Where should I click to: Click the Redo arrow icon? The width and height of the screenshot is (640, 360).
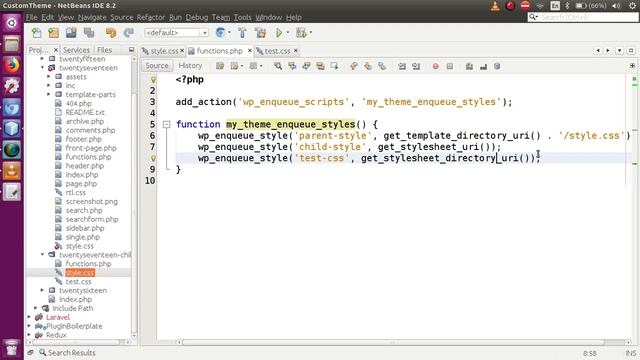click(129, 33)
